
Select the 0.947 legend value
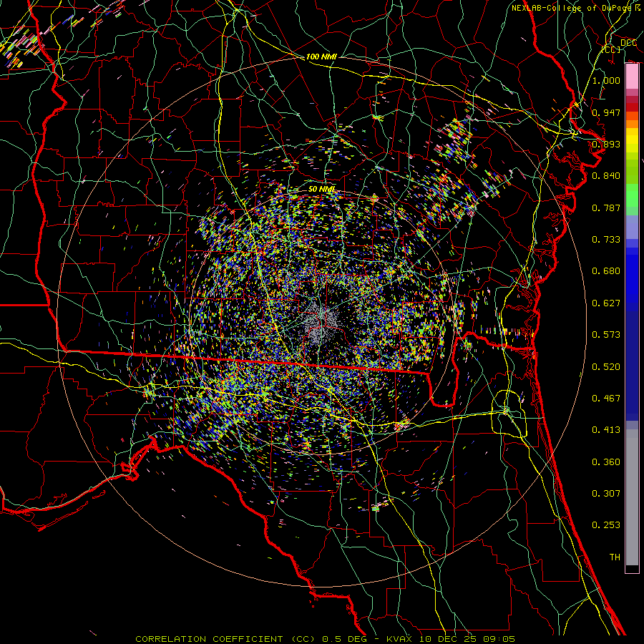click(x=606, y=112)
